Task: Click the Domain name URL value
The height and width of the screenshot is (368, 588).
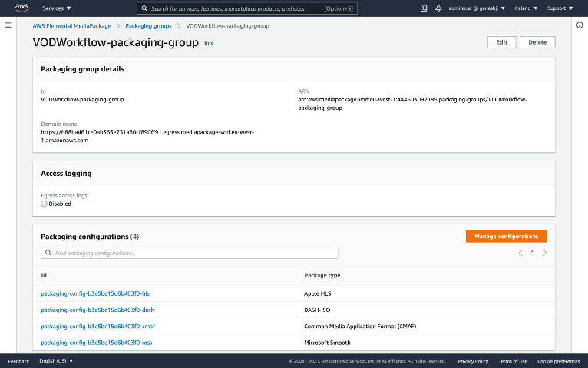Action: (147, 136)
